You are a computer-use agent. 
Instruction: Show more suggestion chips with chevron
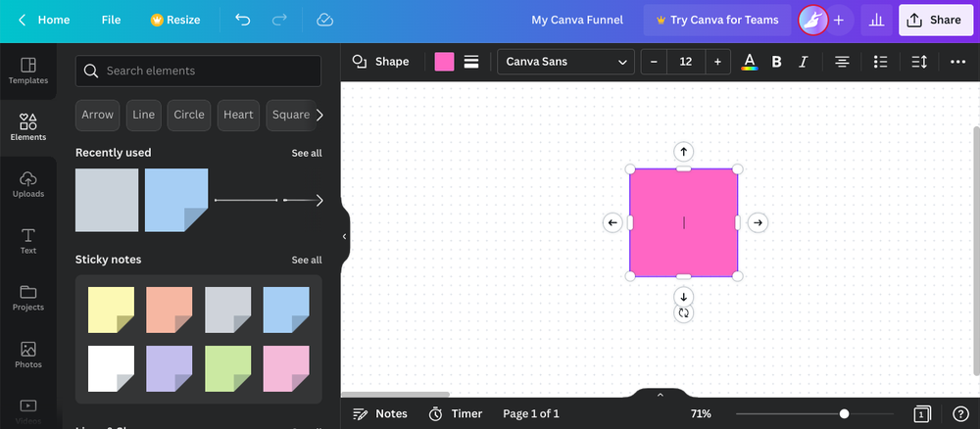(x=320, y=115)
